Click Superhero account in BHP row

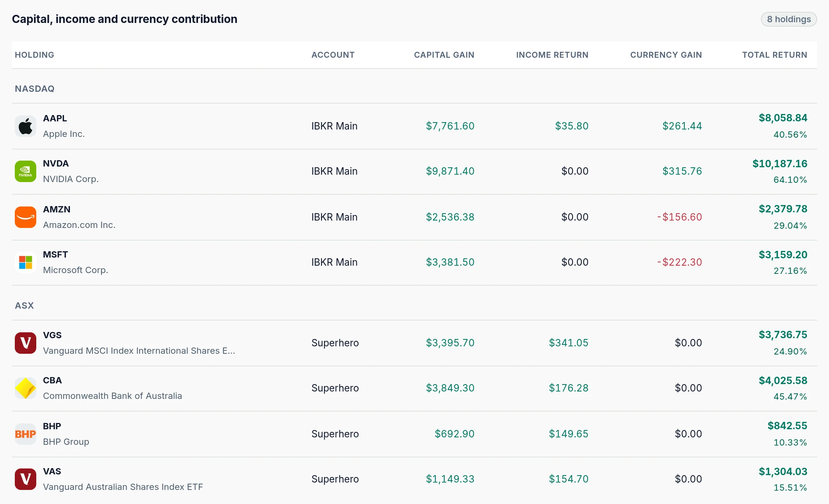click(335, 434)
